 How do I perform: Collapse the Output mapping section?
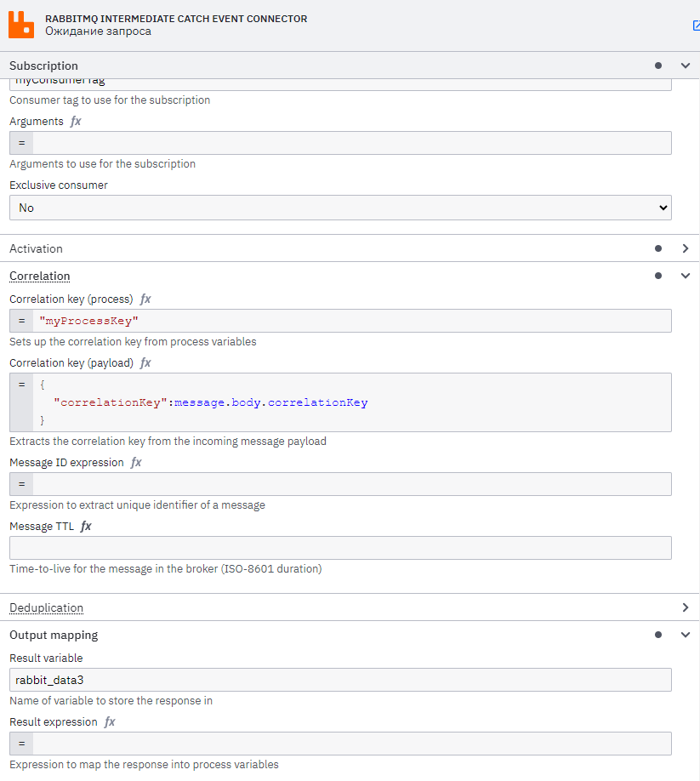[686, 635]
